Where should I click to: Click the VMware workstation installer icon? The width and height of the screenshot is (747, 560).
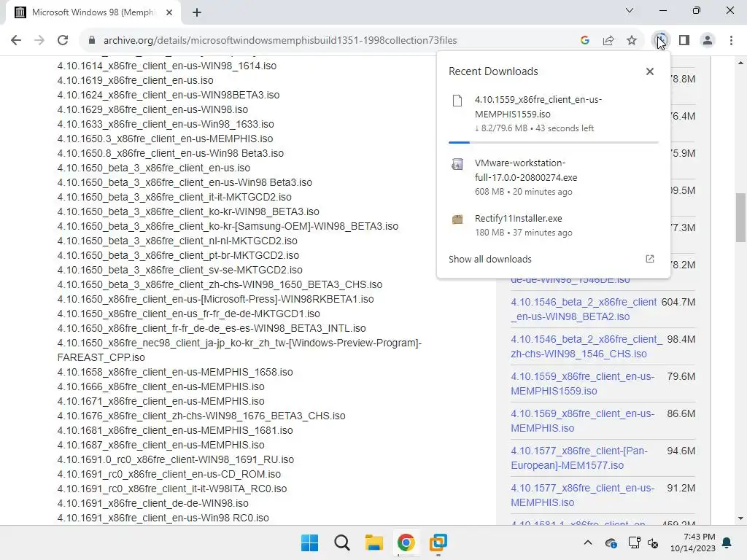pyautogui.click(x=457, y=164)
